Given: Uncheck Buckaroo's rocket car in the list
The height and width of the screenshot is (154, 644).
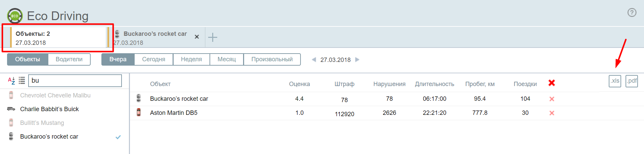Looking at the screenshot, I should coord(118,137).
